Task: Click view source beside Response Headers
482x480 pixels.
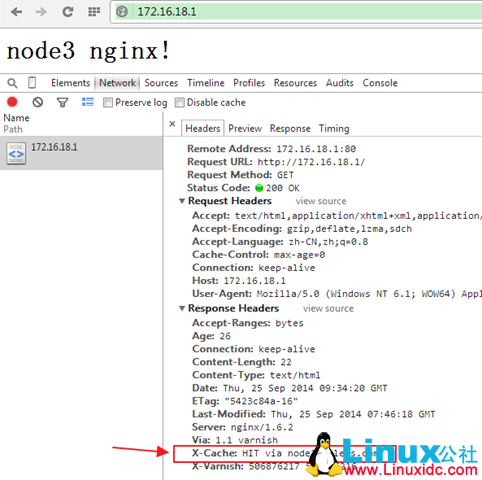Action: tap(328, 308)
